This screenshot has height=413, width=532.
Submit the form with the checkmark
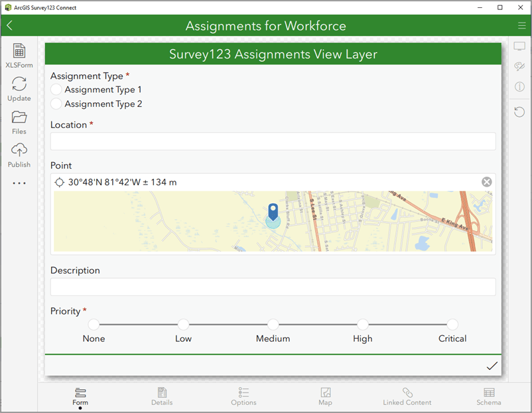(492, 366)
